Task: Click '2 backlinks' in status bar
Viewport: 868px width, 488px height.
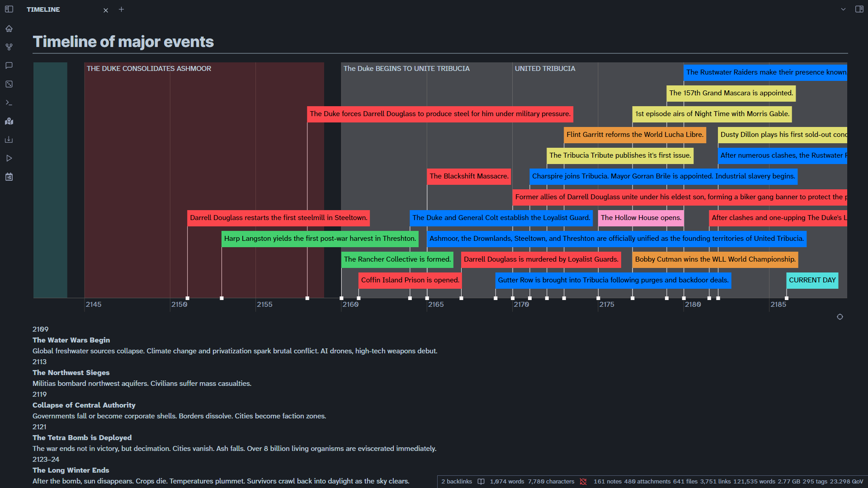Action: pyautogui.click(x=457, y=482)
